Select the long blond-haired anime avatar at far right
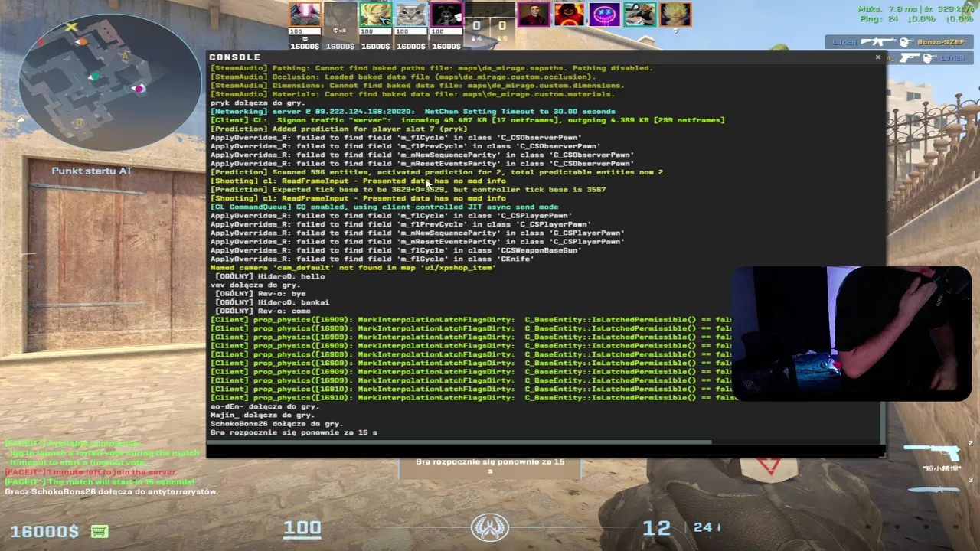 [x=675, y=15]
